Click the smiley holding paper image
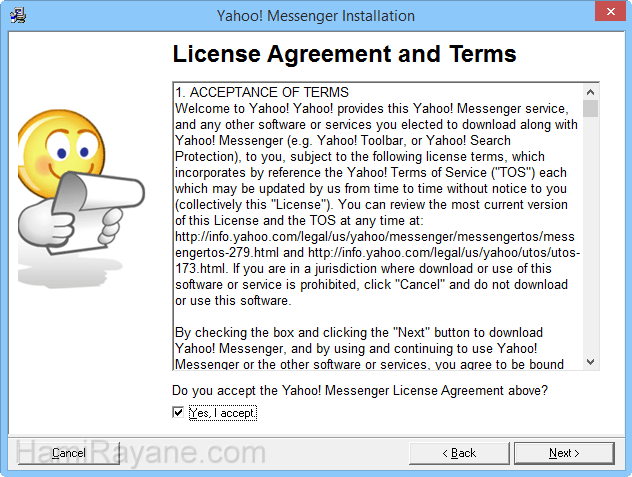Screen dimensions: 632x477 [81, 198]
